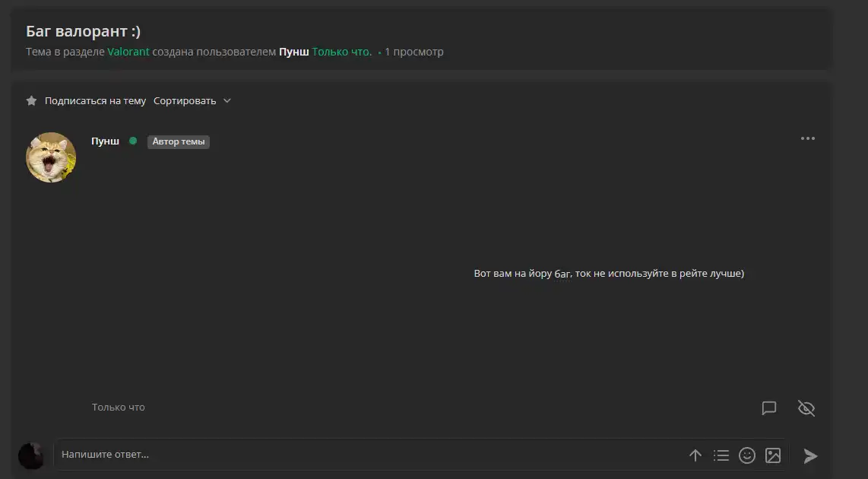Image resolution: width=868 pixels, height=479 pixels.
Task: Toggle the crossed-eye hide post icon
Action: point(806,408)
